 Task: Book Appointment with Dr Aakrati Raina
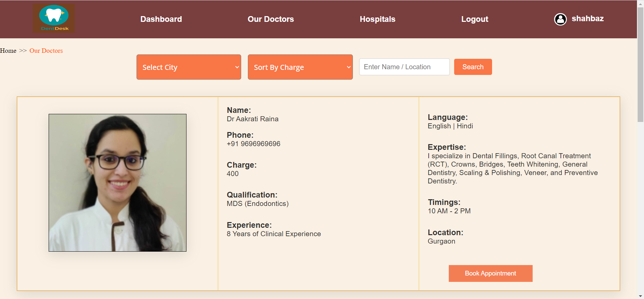coord(490,273)
